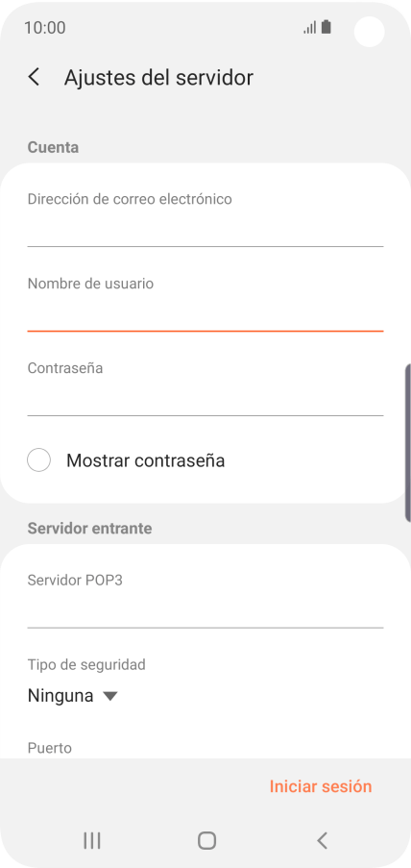Tap the signal strength status icon
411x868 pixels.
[310, 27]
